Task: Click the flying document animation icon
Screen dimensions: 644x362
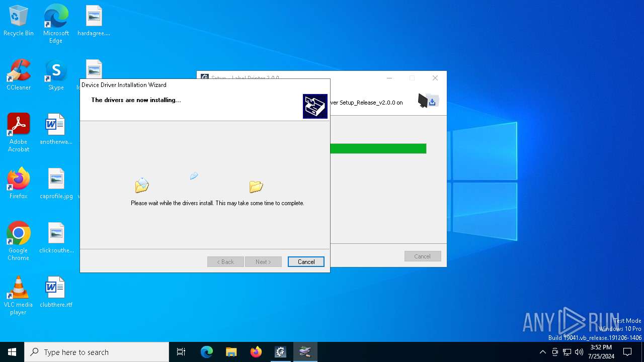Action: click(x=194, y=175)
